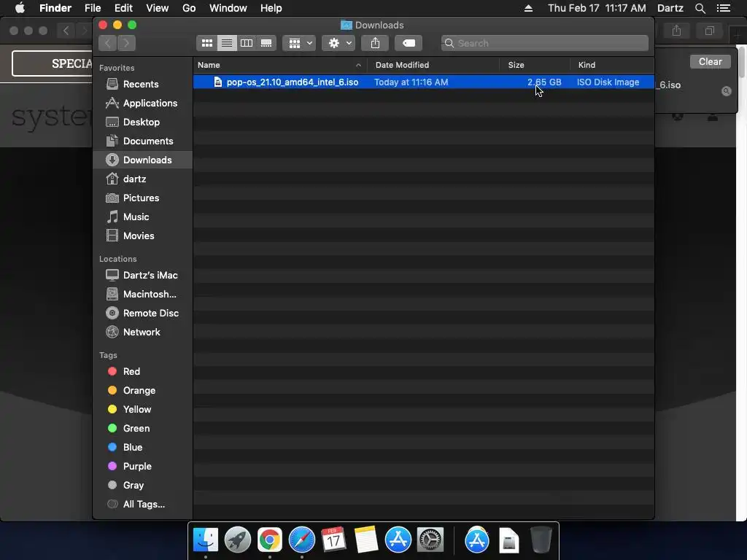
Task: Go back with the Finder back arrow
Action: point(108,43)
